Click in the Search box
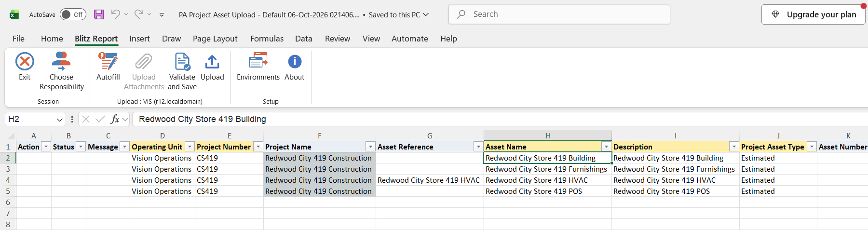The image size is (868, 230). [559, 14]
